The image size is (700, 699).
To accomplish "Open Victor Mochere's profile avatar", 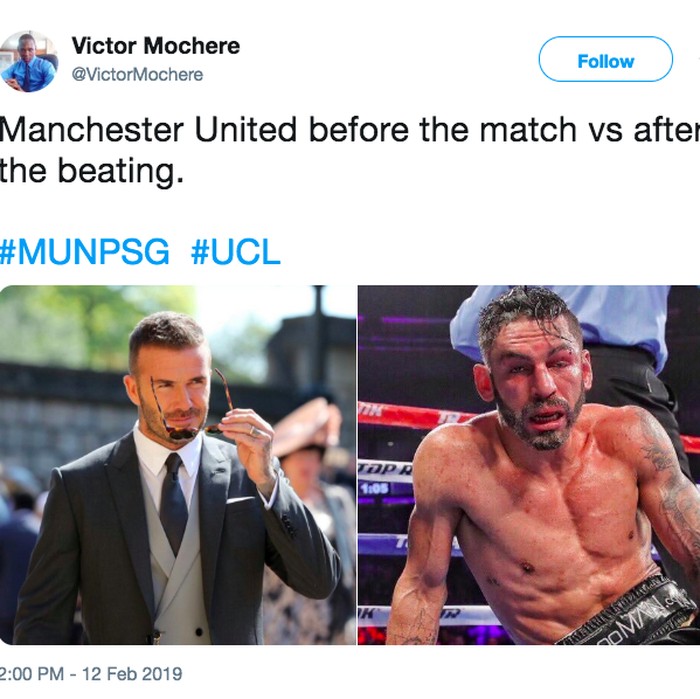I will [28, 61].
